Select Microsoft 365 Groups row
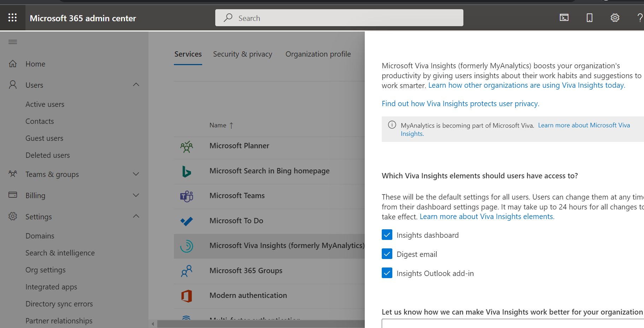 click(x=269, y=271)
